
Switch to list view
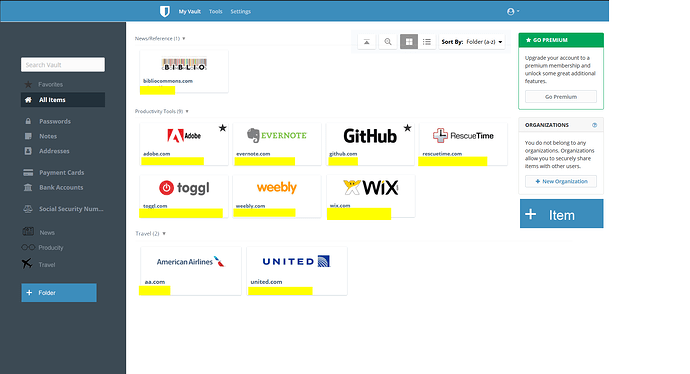(427, 42)
